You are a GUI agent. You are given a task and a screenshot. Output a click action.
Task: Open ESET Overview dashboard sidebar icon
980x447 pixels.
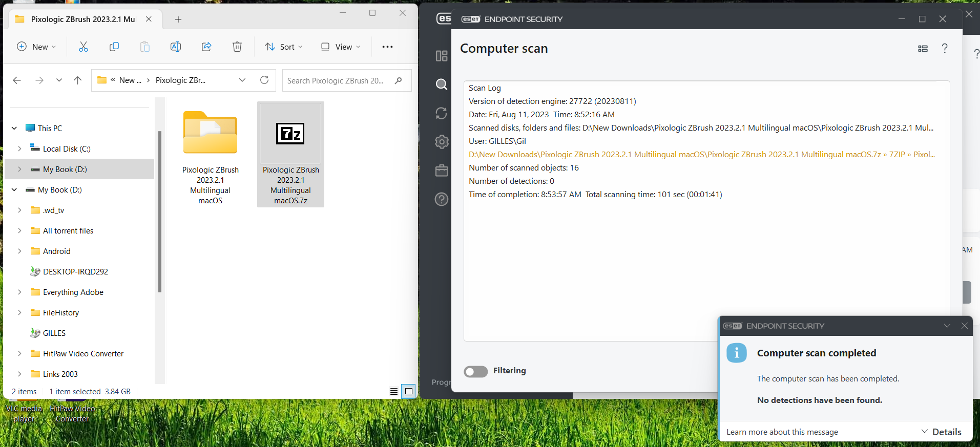[x=442, y=56]
